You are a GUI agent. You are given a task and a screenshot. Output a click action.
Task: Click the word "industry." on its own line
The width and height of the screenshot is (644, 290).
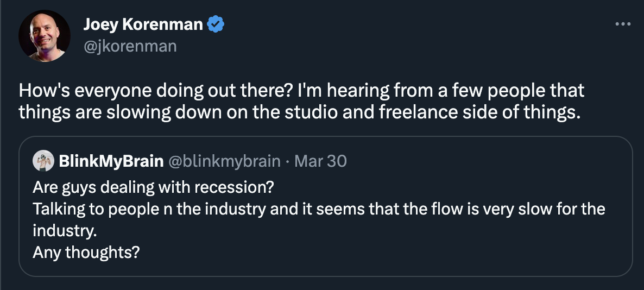click(65, 231)
